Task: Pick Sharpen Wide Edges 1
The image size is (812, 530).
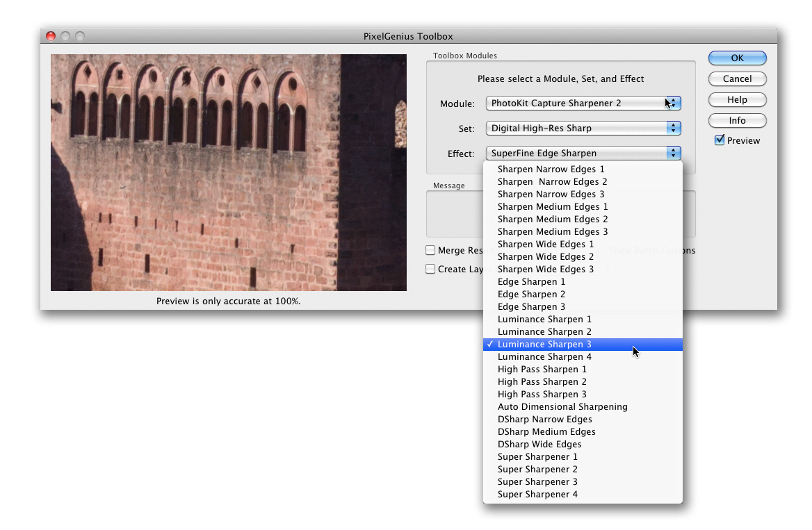Action: (x=583, y=244)
